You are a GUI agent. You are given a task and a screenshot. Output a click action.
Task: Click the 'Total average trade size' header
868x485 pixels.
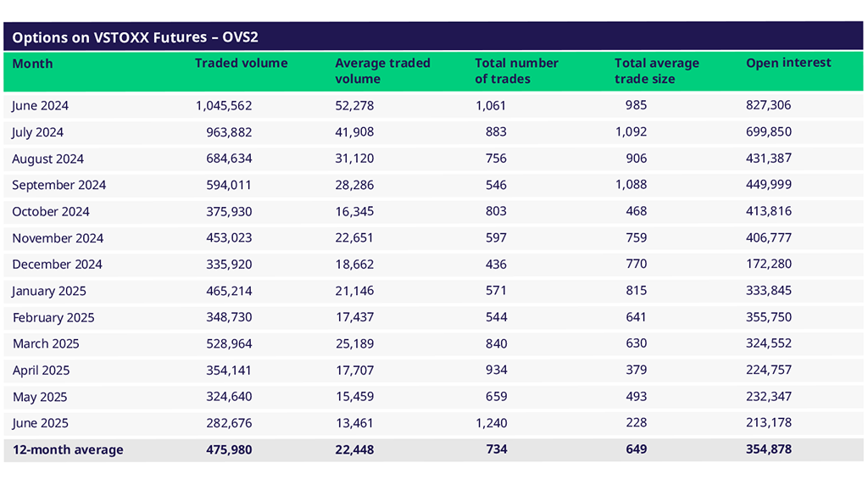pyautogui.click(x=657, y=71)
